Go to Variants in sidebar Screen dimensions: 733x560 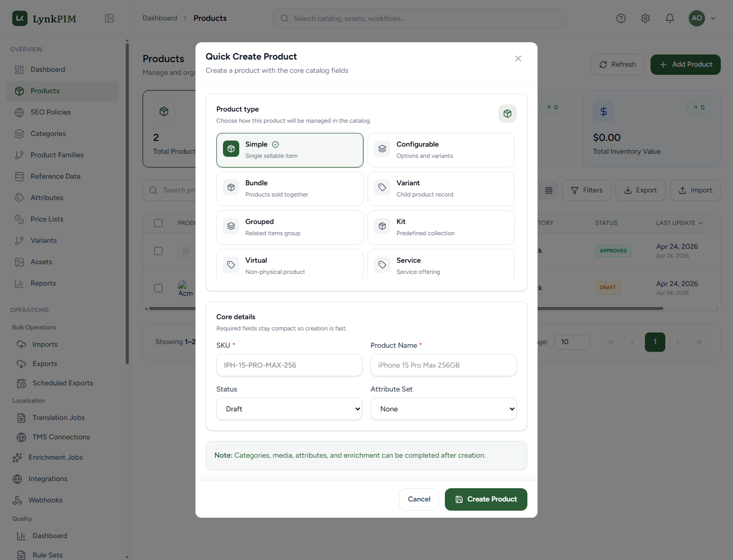[62, 241]
